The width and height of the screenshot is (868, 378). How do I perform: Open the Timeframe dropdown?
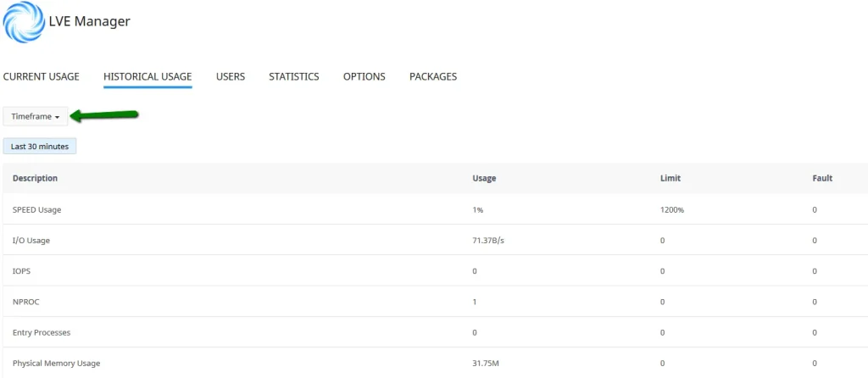pyautogui.click(x=36, y=117)
